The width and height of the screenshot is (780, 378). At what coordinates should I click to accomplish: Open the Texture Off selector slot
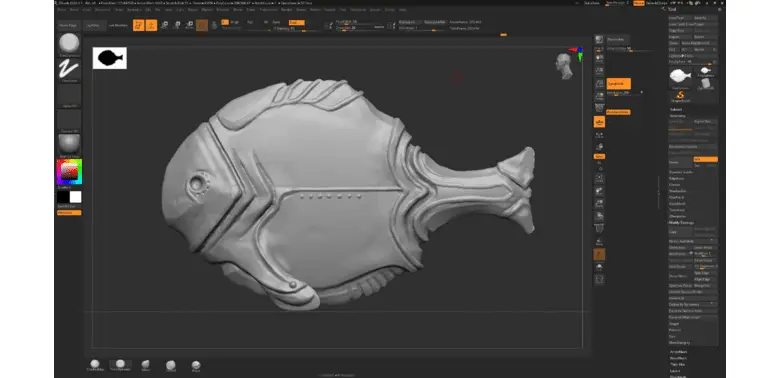pyautogui.click(x=69, y=121)
